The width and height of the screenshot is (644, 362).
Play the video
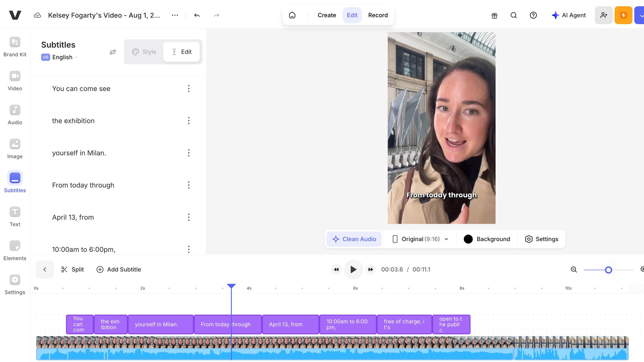pos(353,269)
